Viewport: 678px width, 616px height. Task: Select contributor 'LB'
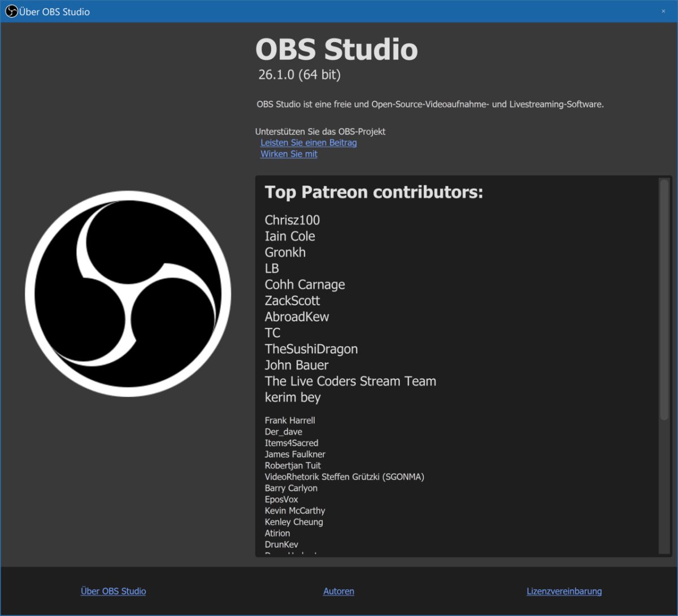click(x=272, y=268)
